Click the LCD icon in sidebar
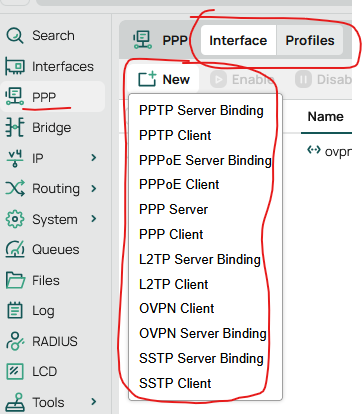Screen dimensions: 363x414 click(15, 372)
